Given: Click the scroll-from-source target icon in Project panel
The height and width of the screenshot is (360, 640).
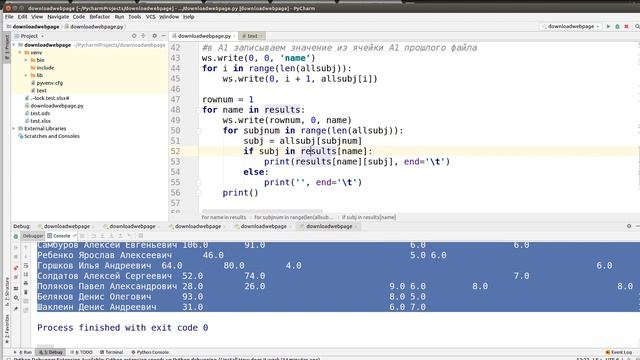Looking at the screenshot, I should [x=134, y=36].
